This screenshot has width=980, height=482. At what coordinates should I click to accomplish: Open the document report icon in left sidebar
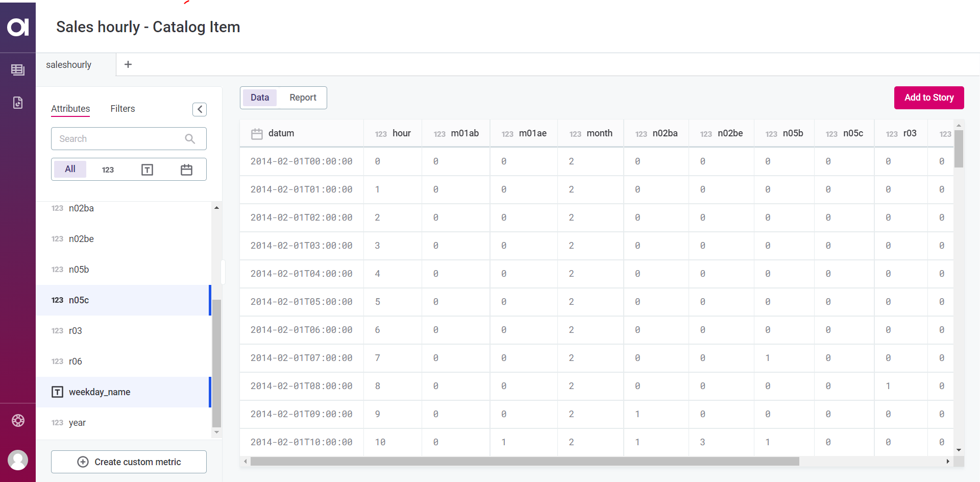click(x=18, y=103)
